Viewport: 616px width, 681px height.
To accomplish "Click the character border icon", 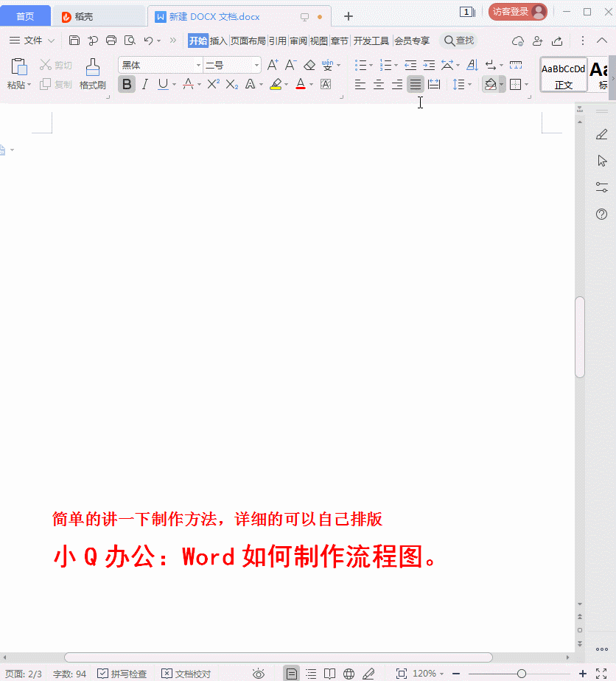I will click(x=326, y=84).
